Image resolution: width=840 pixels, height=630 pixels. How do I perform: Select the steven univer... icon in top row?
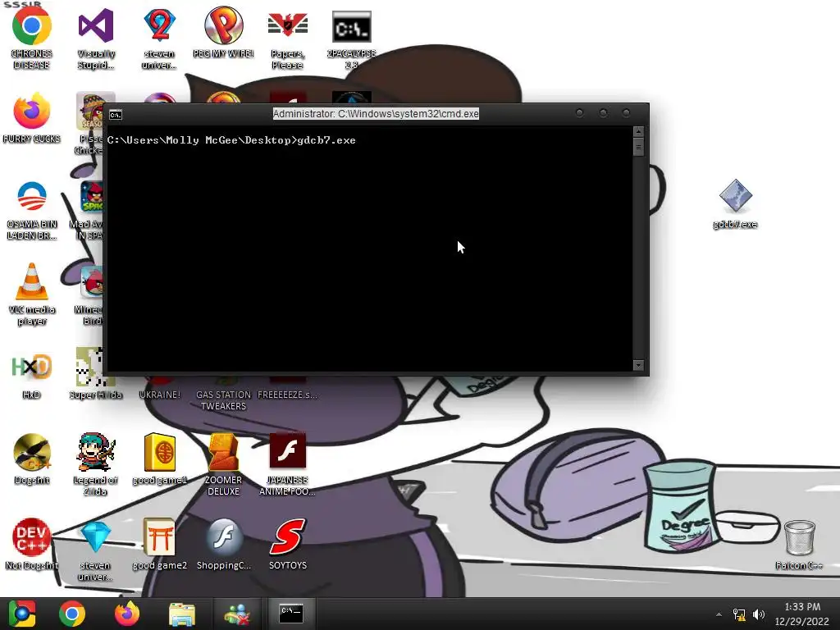click(x=159, y=38)
